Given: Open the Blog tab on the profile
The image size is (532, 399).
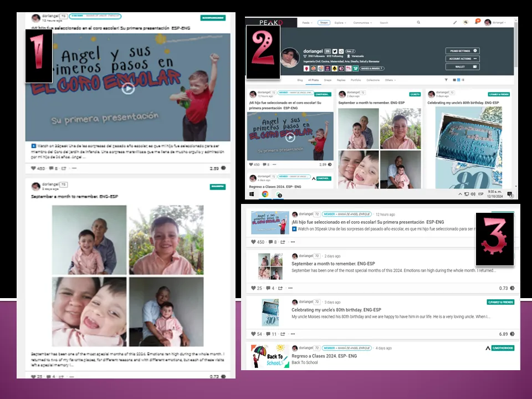Looking at the screenshot, I should (300, 80).
